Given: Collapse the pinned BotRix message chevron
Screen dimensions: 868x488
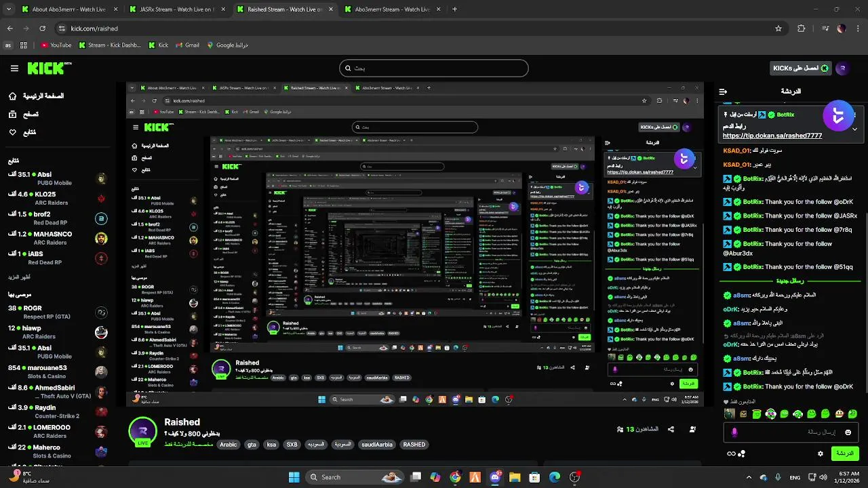Looking at the screenshot, I should click(854, 129).
